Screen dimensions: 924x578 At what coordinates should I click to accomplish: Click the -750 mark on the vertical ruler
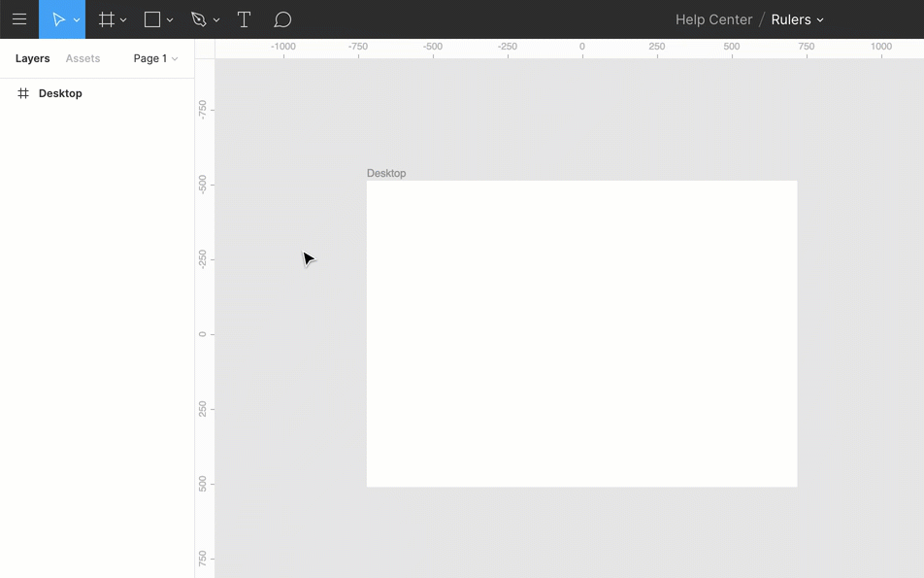(x=203, y=110)
